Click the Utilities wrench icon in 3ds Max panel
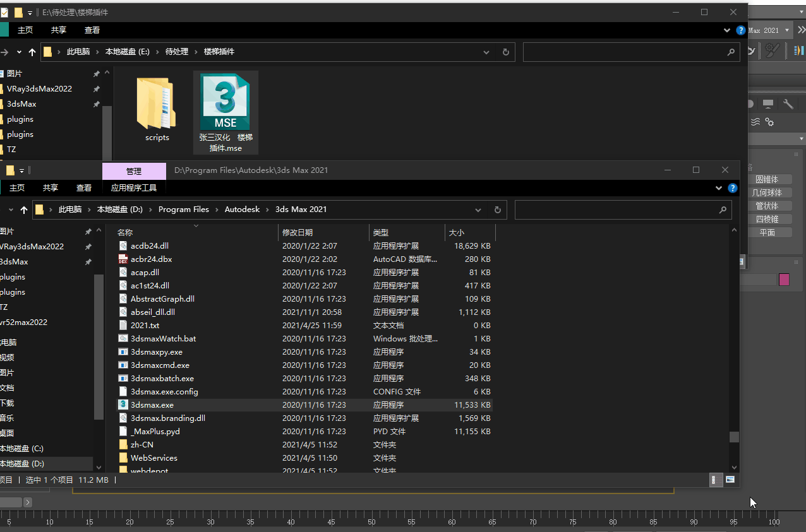The width and height of the screenshot is (806, 532). (788, 104)
